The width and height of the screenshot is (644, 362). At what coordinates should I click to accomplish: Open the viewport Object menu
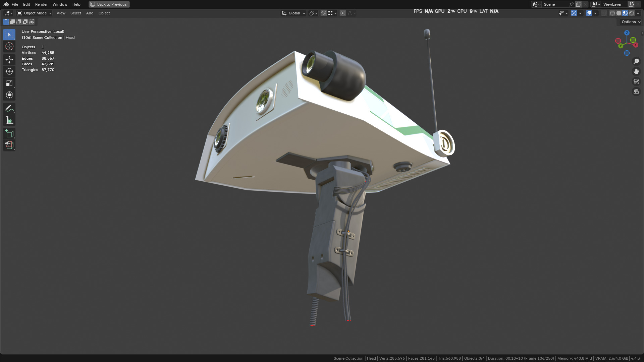(104, 13)
